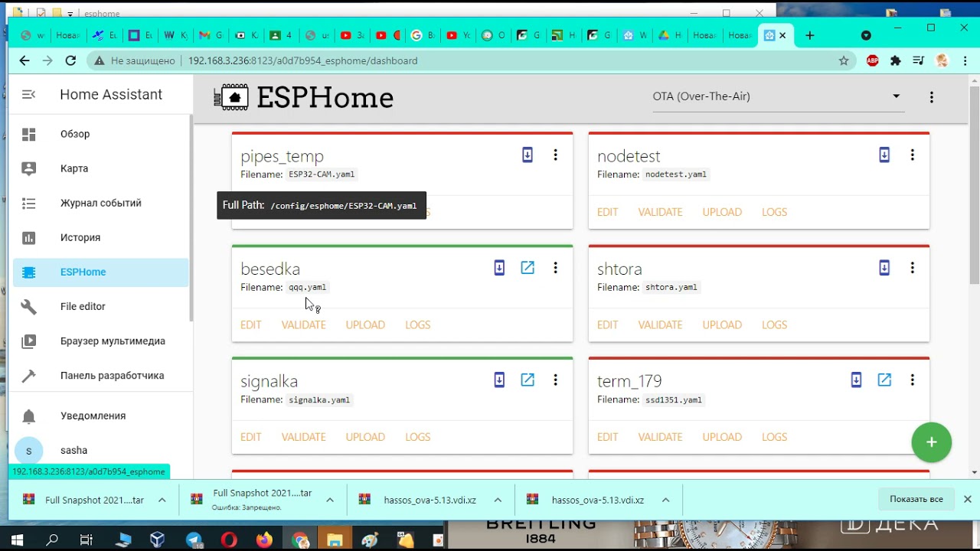Viewport: 980px width, 551px height.
Task: Click VALIDATE on the besedka card
Action: (303, 324)
